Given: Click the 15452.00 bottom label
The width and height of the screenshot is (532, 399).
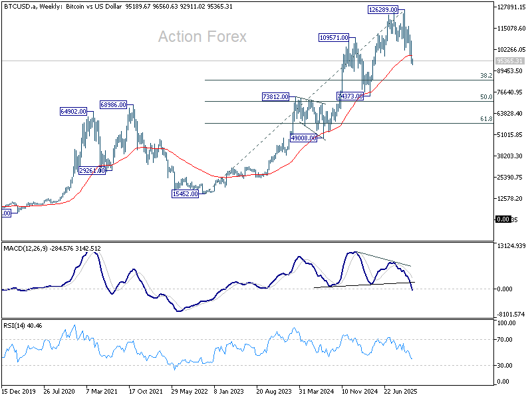Looking at the screenshot, I should 186,194.
